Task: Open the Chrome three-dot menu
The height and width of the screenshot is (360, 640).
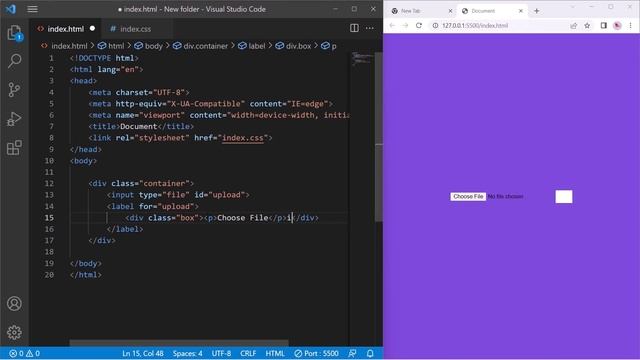Action: pos(631,25)
